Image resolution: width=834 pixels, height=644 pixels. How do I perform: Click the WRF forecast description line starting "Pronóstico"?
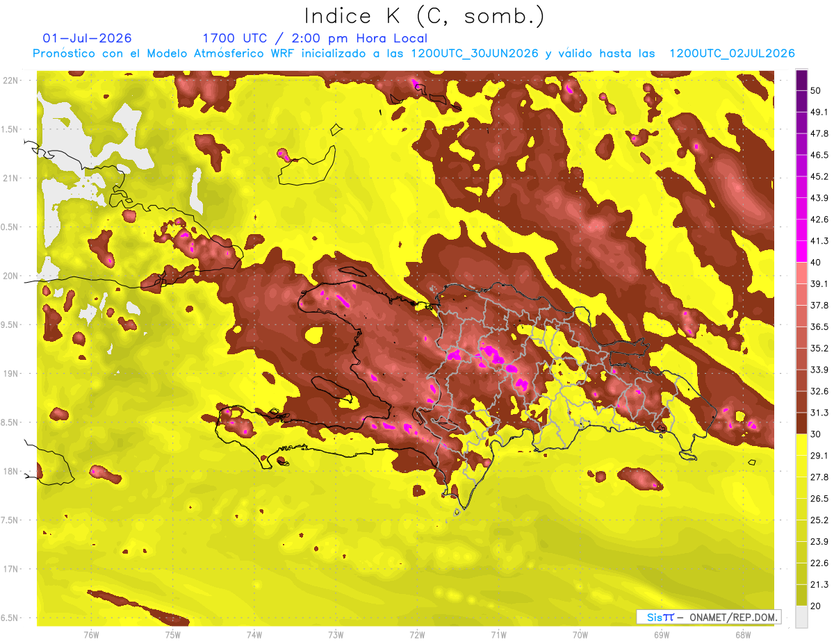tap(414, 53)
